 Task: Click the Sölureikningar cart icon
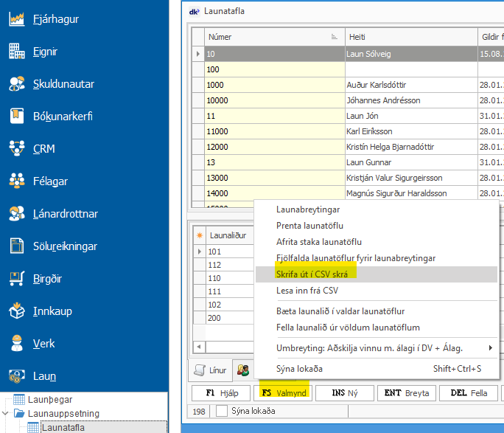pyautogui.click(x=17, y=246)
